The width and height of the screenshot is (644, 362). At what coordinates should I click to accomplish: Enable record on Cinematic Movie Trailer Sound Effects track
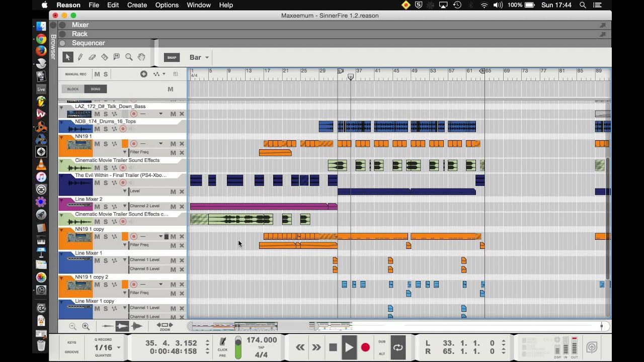click(123, 168)
